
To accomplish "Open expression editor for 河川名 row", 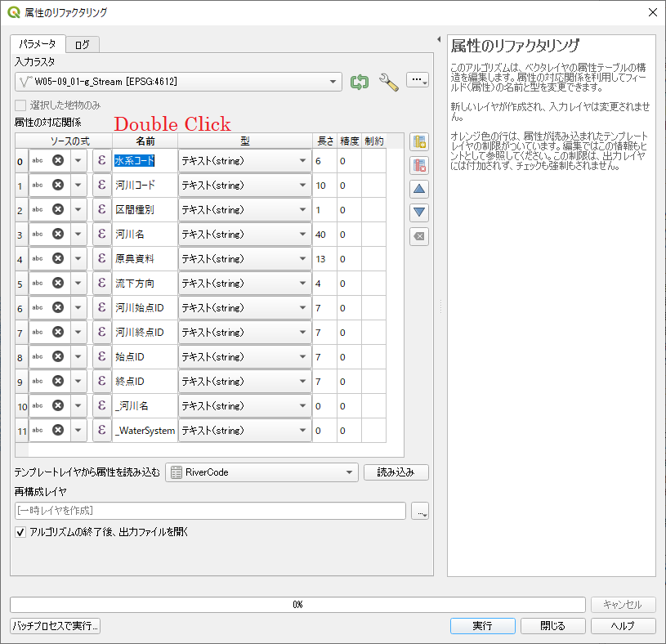I will 102,235.
